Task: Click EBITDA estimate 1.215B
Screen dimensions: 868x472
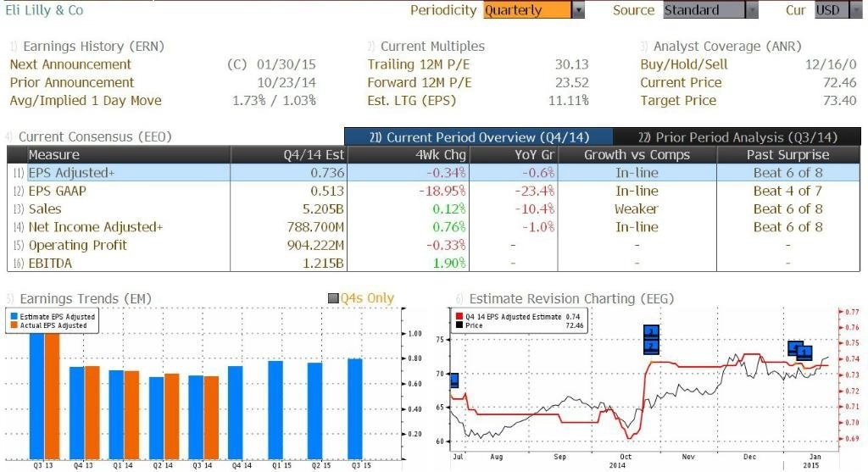Action: pyautogui.click(x=323, y=264)
